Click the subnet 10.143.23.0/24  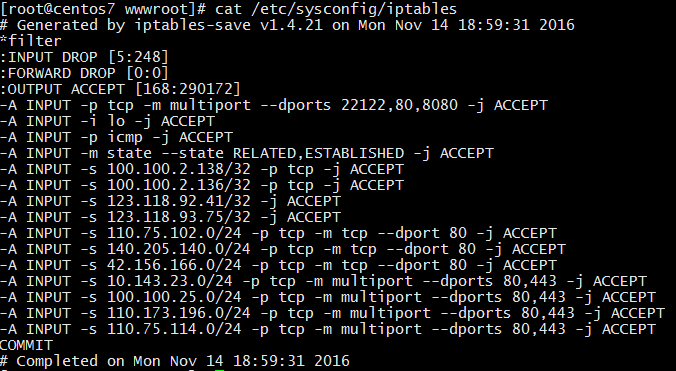point(170,281)
